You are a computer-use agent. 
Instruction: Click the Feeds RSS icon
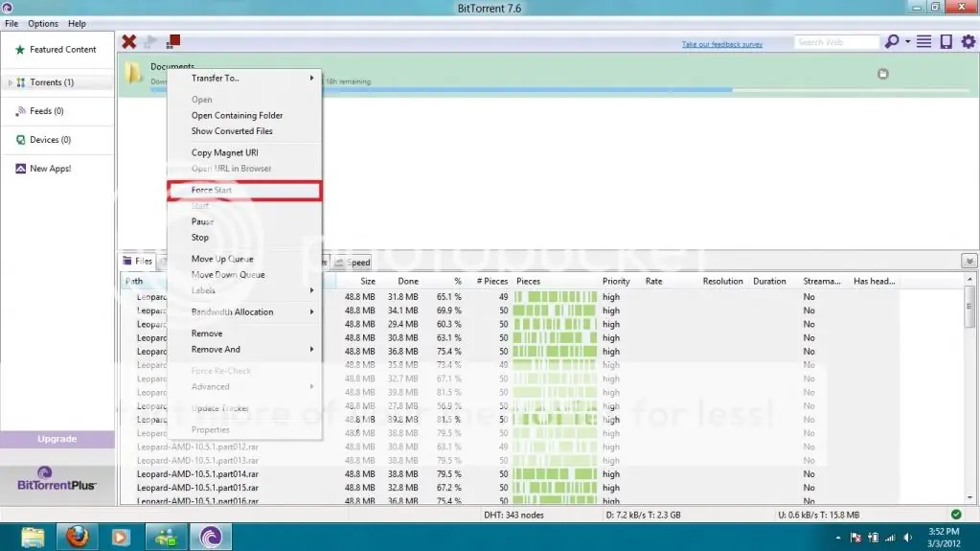pos(21,111)
